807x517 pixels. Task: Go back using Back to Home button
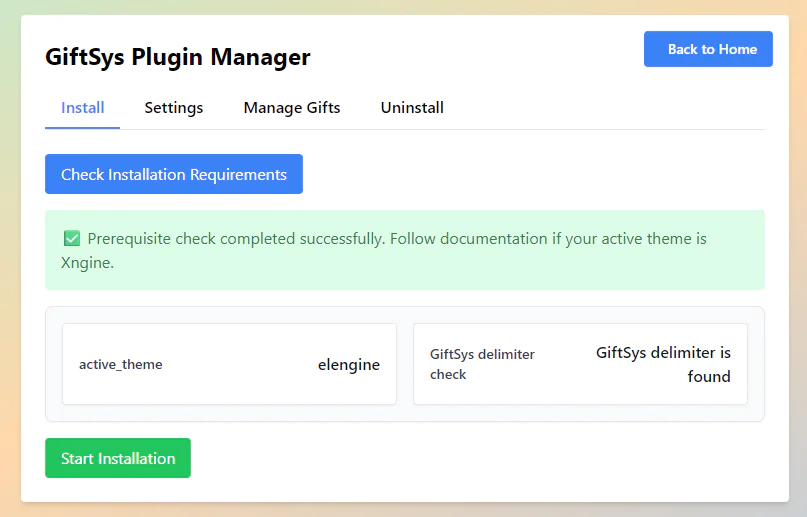[x=708, y=49]
